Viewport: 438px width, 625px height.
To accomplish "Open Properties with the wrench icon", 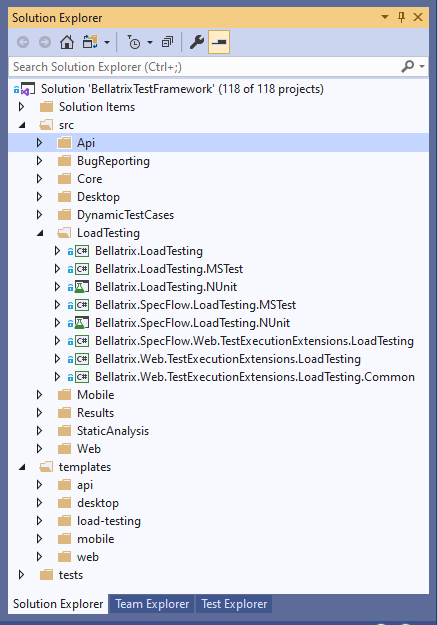I will [197, 42].
